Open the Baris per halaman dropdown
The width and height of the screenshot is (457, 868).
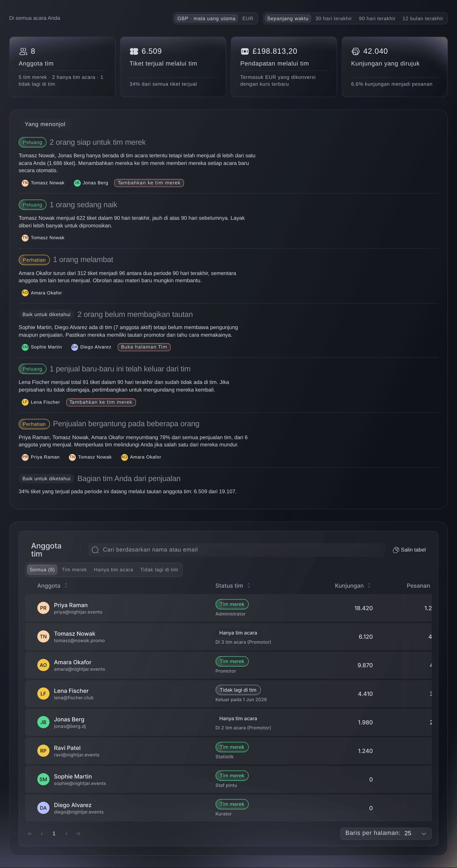point(386,833)
